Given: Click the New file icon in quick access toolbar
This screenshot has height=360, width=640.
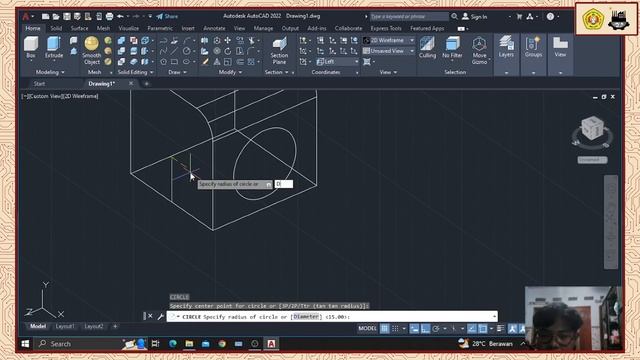Looking at the screenshot, I should click(x=45, y=16).
